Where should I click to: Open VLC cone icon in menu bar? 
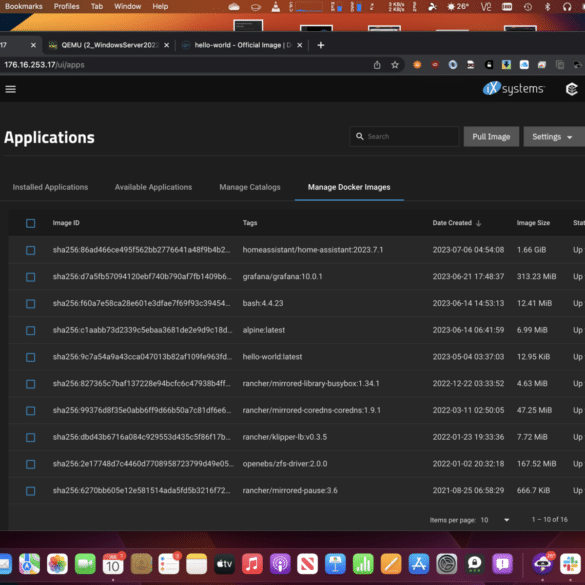(276, 7)
